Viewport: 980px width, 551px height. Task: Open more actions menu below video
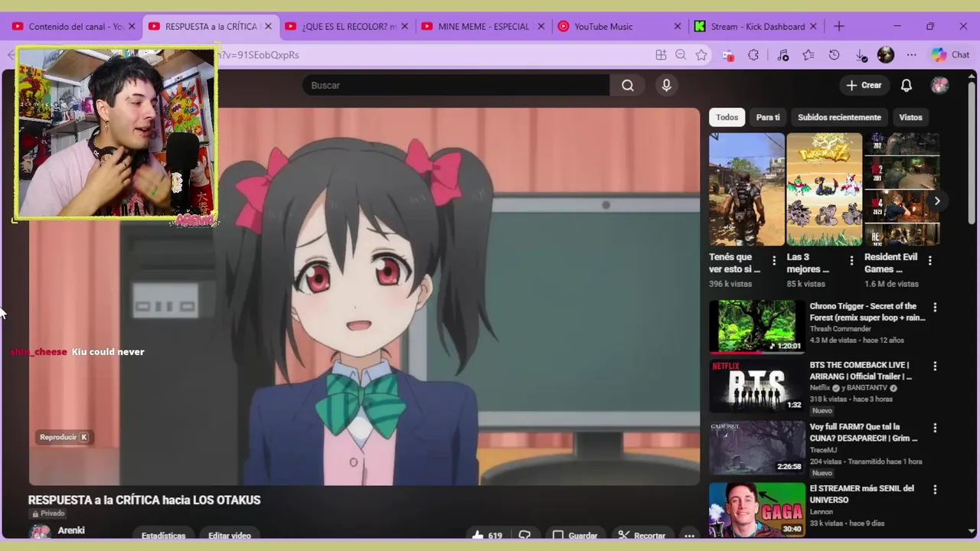(689, 536)
